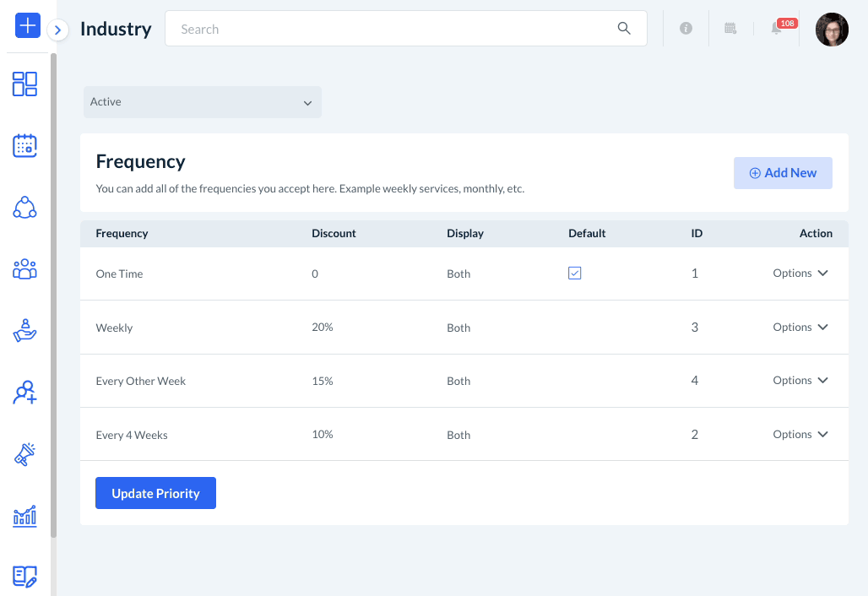Open the calendar bookings icon
Viewport: 868px width, 596px height.
click(x=24, y=146)
